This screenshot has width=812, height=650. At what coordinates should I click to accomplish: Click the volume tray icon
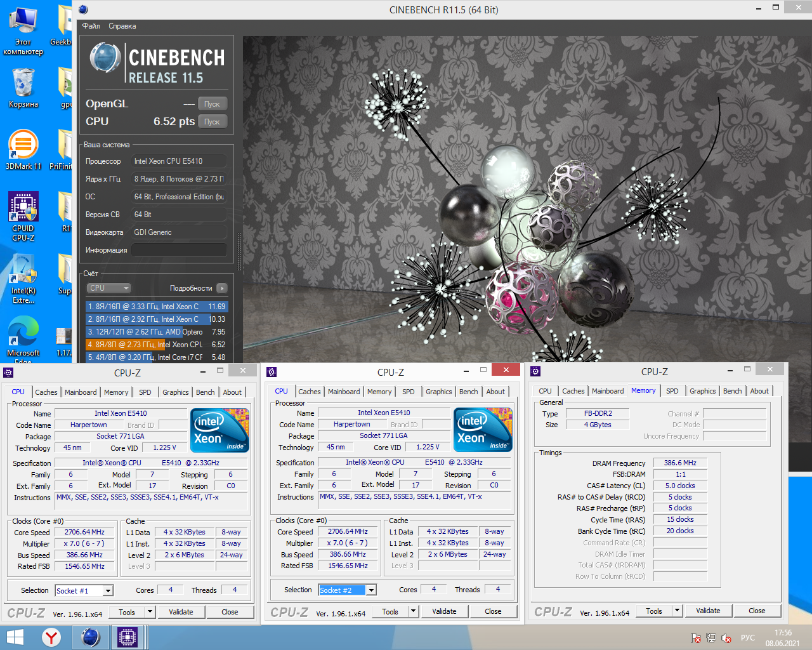[x=726, y=638]
